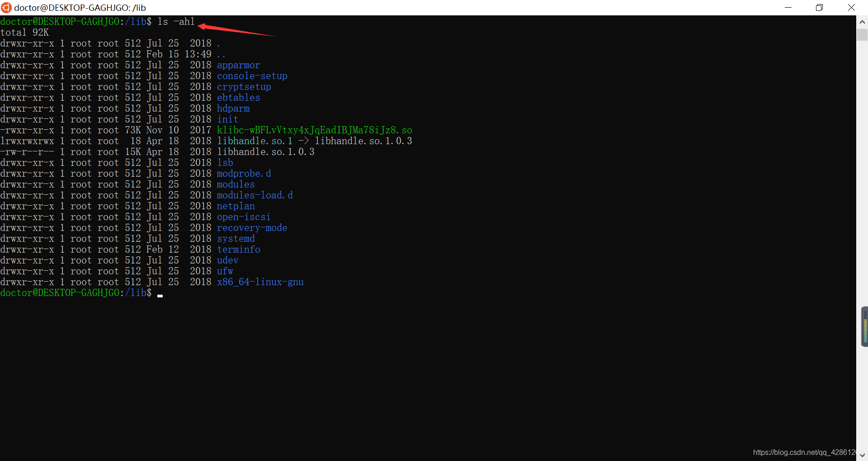Click the blinking cursor at the prompt
Screen dimensions: 868x461
coord(160,296)
